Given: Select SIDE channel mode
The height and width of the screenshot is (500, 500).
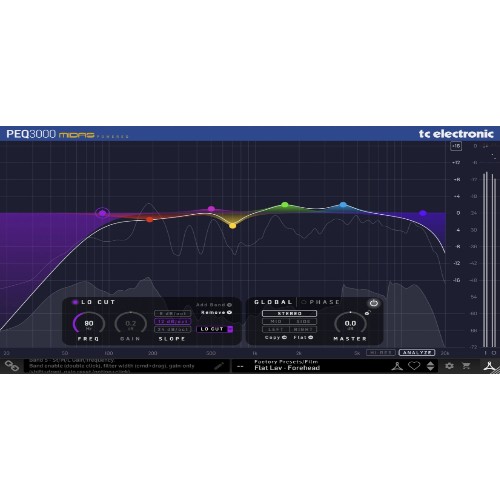Looking at the screenshot, I should 303,321.
